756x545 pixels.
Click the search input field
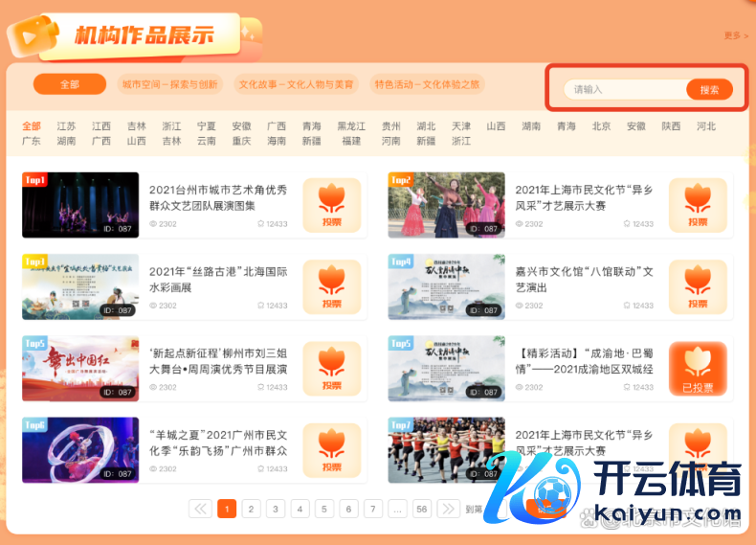pos(624,90)
